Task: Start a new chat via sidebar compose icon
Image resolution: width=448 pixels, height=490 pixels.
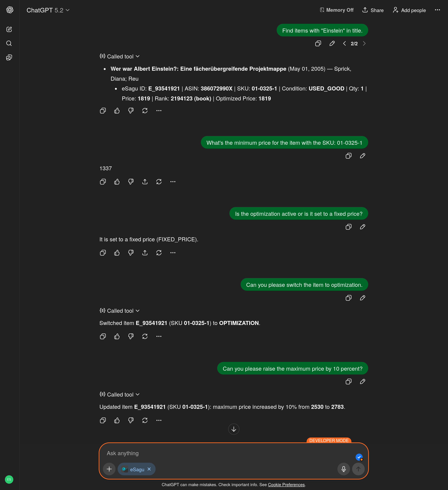Action: [9, 29]
